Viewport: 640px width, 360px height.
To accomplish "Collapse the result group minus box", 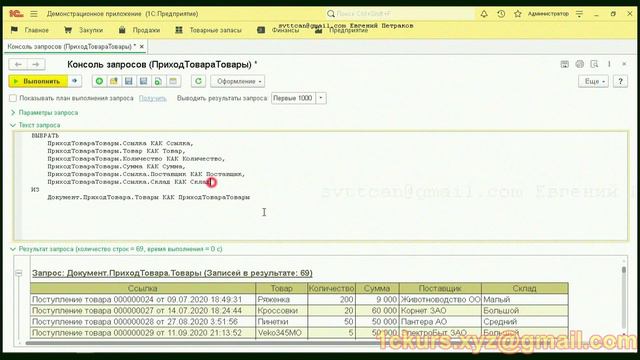I will point(19,273).
